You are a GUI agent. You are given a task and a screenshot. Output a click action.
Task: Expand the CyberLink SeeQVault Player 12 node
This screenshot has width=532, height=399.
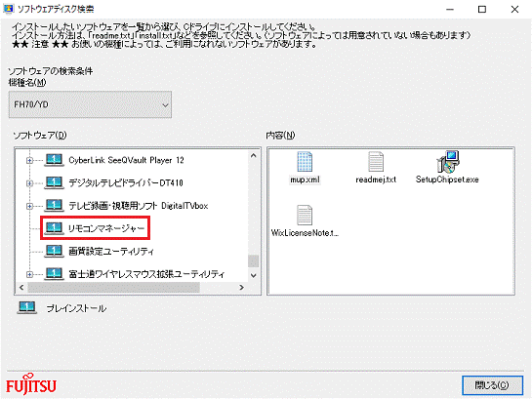click(29, 160)
